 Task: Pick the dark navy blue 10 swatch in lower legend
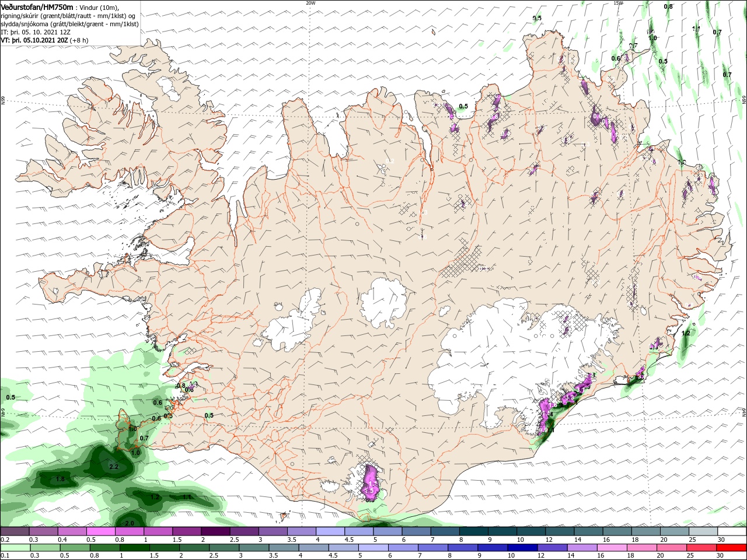pyautogui.click(x=522, y=548)
